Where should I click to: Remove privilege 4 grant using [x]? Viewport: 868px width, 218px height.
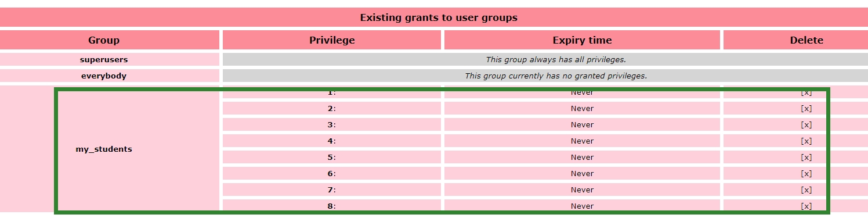(806, 141)
